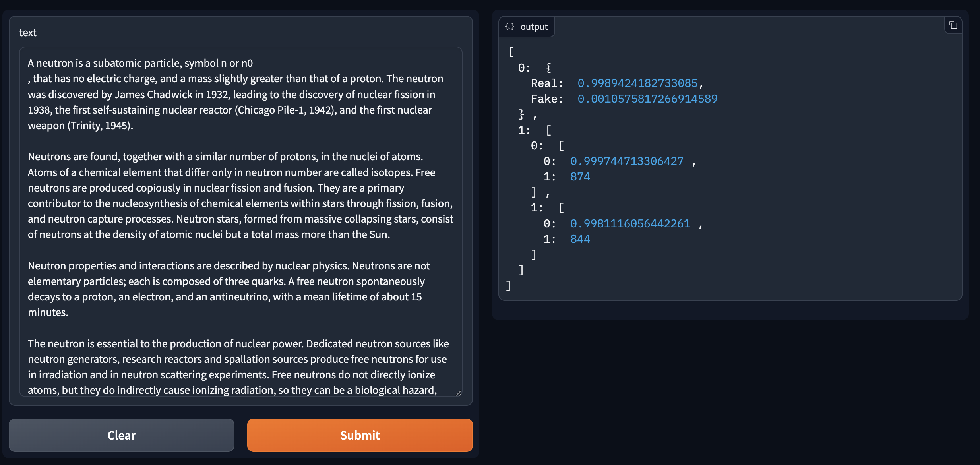Viewport: 980px width, 465px height.
Task: Click the JSON braces icon beside output
Action: (510, 27)
